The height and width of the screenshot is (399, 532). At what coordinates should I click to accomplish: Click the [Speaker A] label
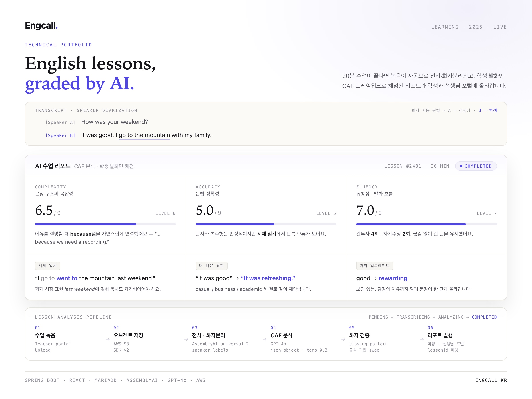pos(60,122)
